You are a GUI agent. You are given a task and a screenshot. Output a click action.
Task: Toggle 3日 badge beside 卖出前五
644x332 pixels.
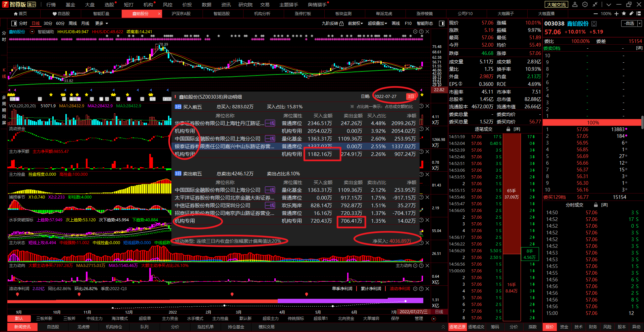click(x=178, y=174)
